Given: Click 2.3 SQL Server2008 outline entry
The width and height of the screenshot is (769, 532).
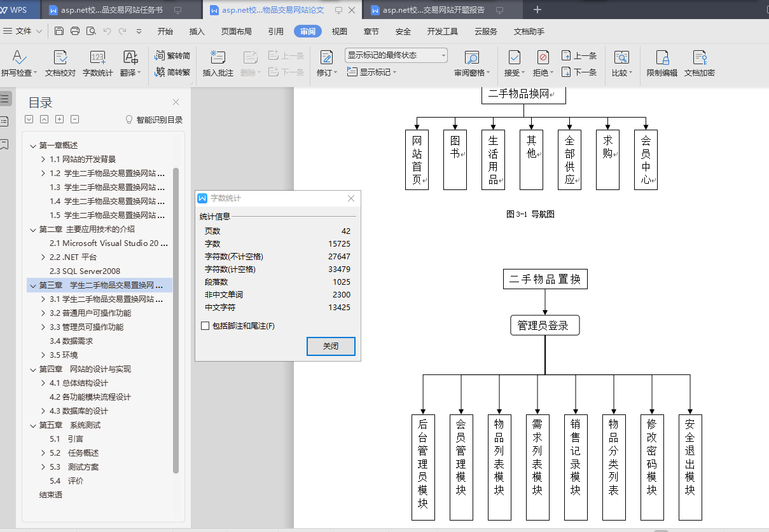Looking at the screenshot, I should 85,271.
